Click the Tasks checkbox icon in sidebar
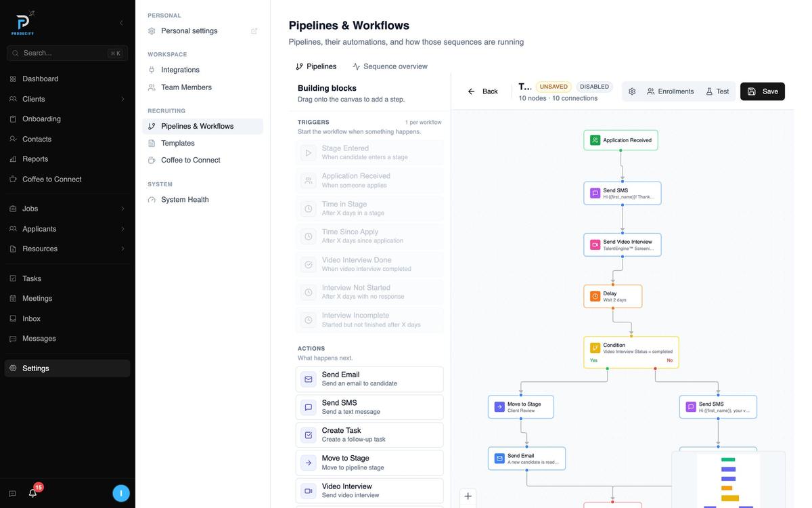Viewport: 812px width, 508px height. pyautogui.click(x=13, y=278)
